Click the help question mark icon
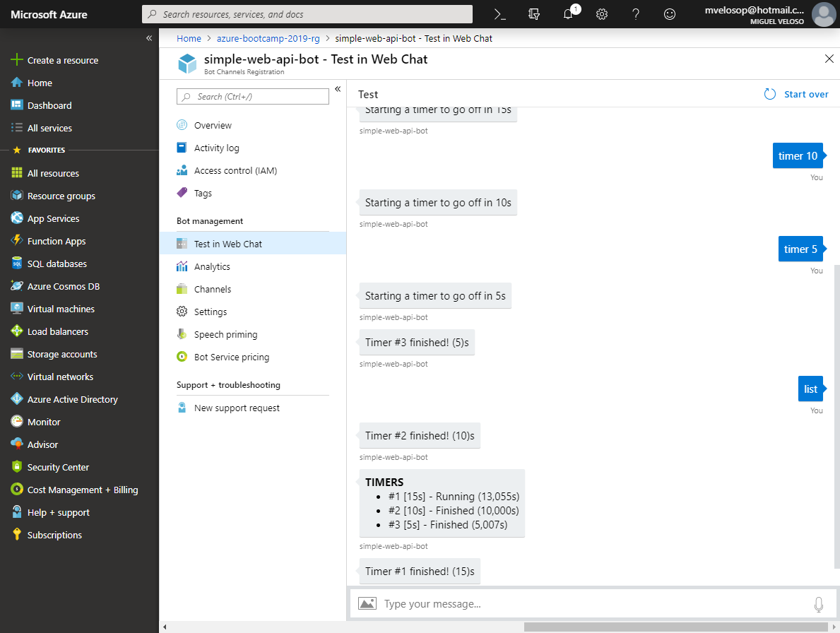 click(635, 14)
